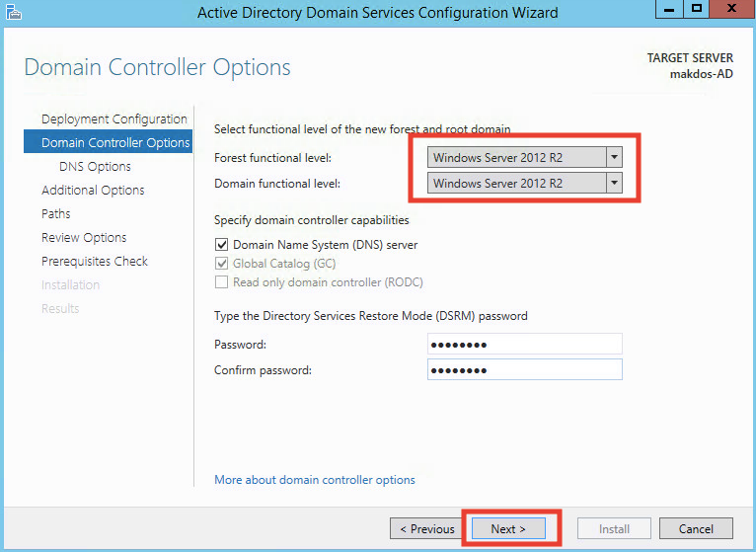Click the 'TARGET SERVER' label
The image size is (756, 552).
tap(690, 58)
